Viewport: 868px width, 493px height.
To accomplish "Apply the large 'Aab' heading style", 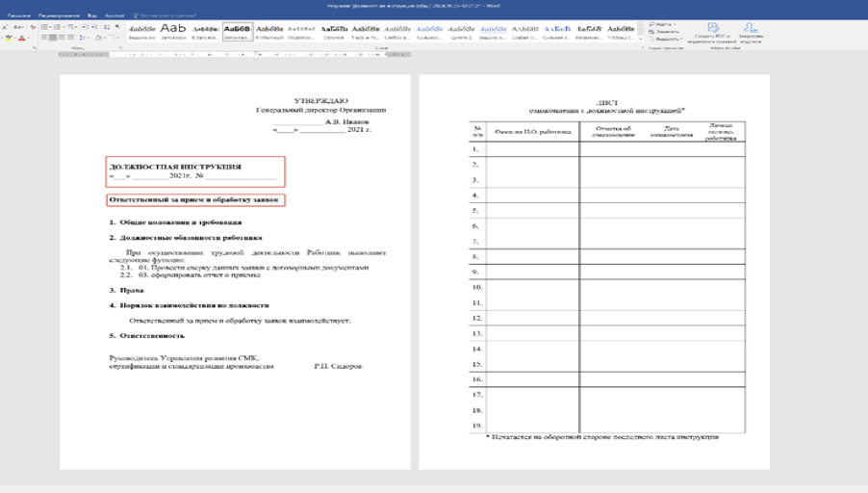I will coord(174,31).
